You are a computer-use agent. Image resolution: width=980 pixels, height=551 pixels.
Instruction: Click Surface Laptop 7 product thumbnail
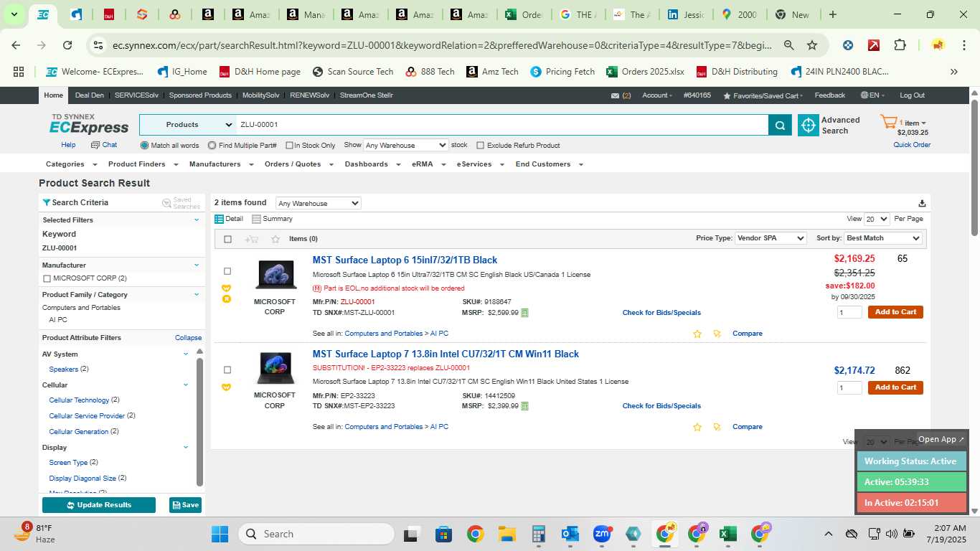click(275, 369)
